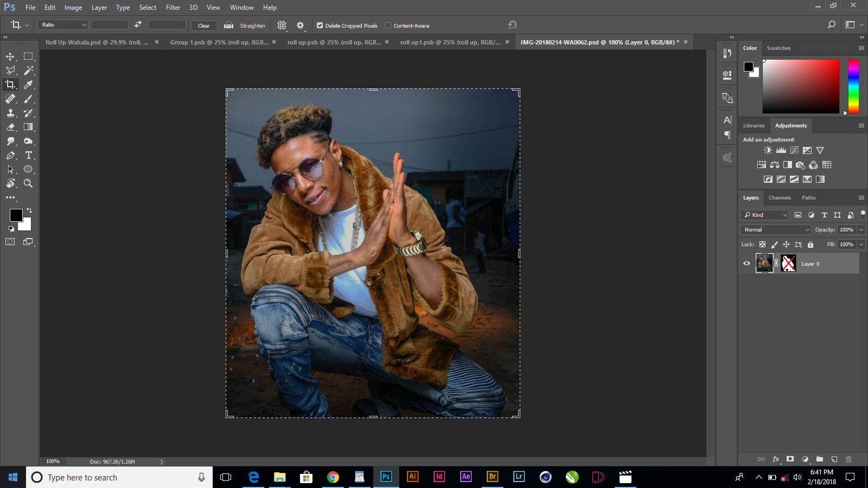This screenshot has height=488, width=868.
Task: Switch to the Swatches tab
Action: [778, 48]
